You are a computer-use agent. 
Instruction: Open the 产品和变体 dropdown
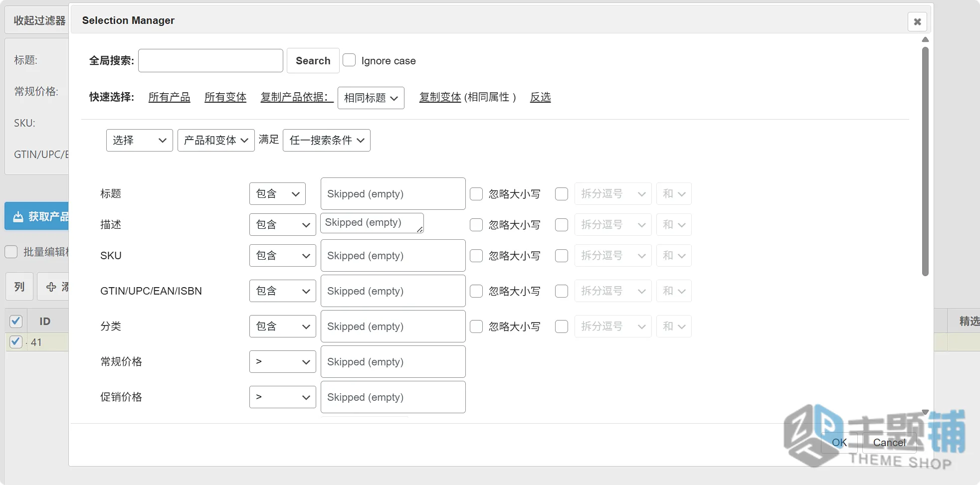(x=216, y=140)
